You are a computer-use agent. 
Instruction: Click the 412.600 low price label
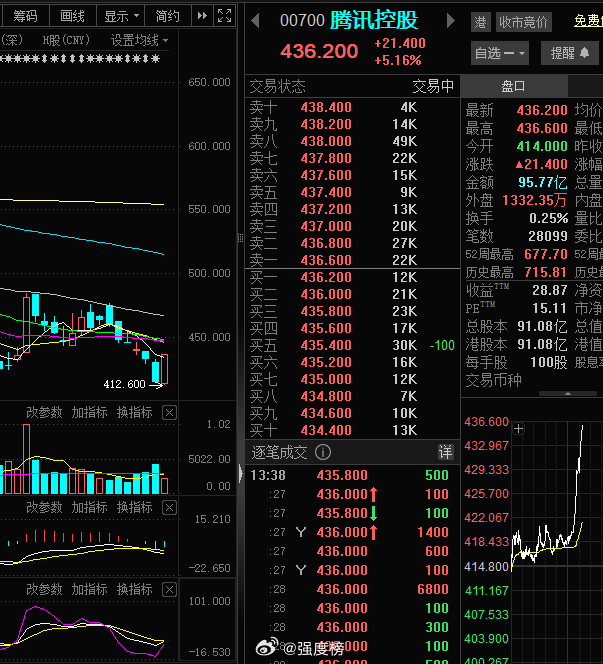click(124, 384)
